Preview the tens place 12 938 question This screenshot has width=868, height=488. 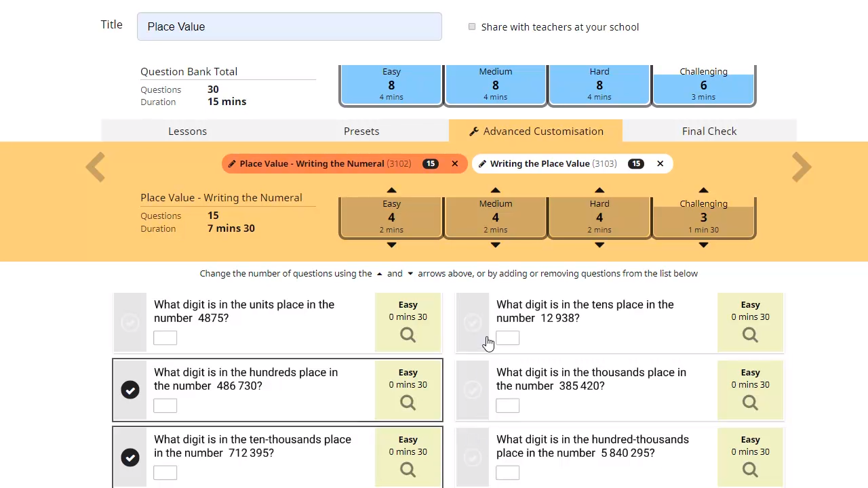click(750, 335)
